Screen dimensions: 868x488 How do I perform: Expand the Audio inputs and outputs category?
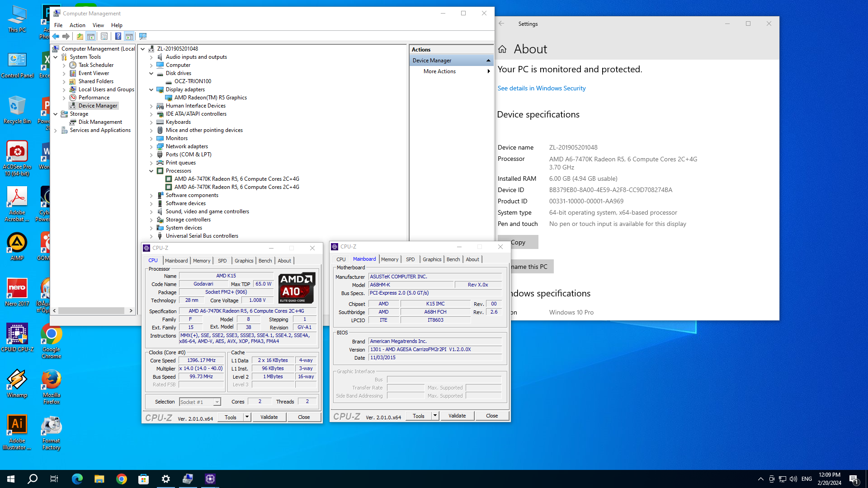(x=151, y=57)
